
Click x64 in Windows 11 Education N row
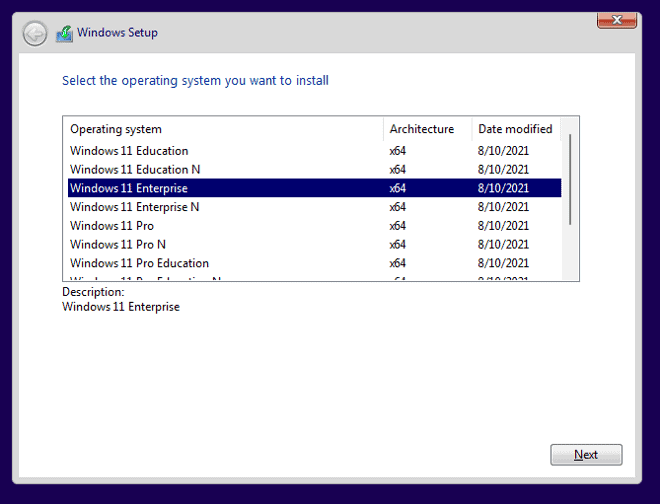click(397, 169)
